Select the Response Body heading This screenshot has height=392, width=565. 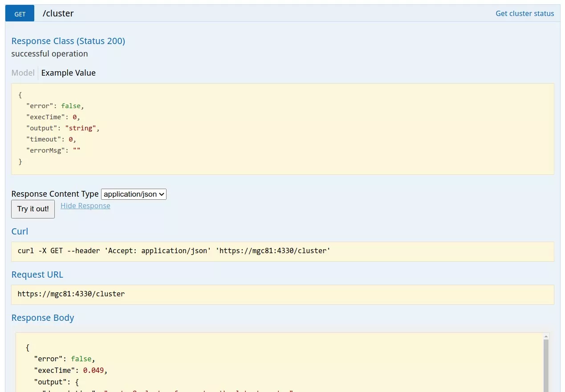point(43,318)
